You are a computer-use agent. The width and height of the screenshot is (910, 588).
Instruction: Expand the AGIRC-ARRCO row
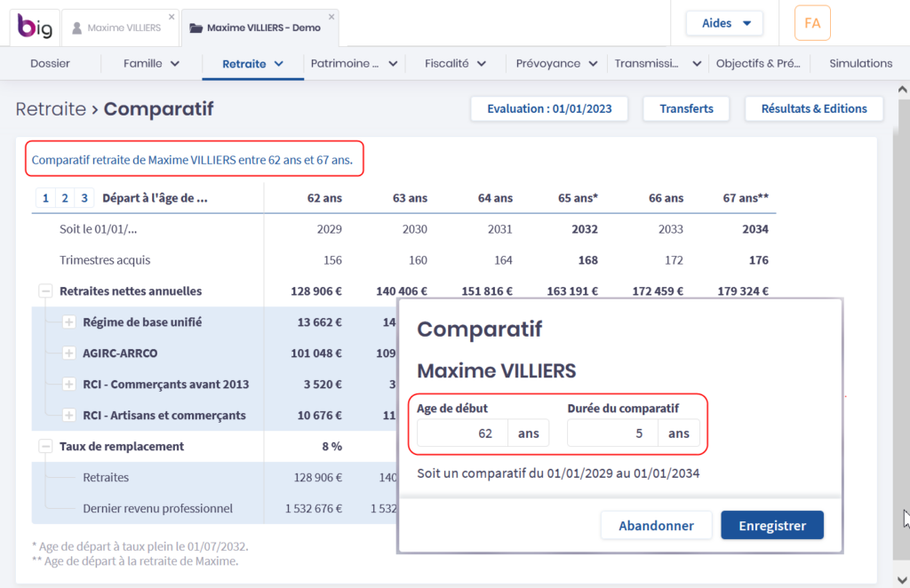tap(68, 354)
